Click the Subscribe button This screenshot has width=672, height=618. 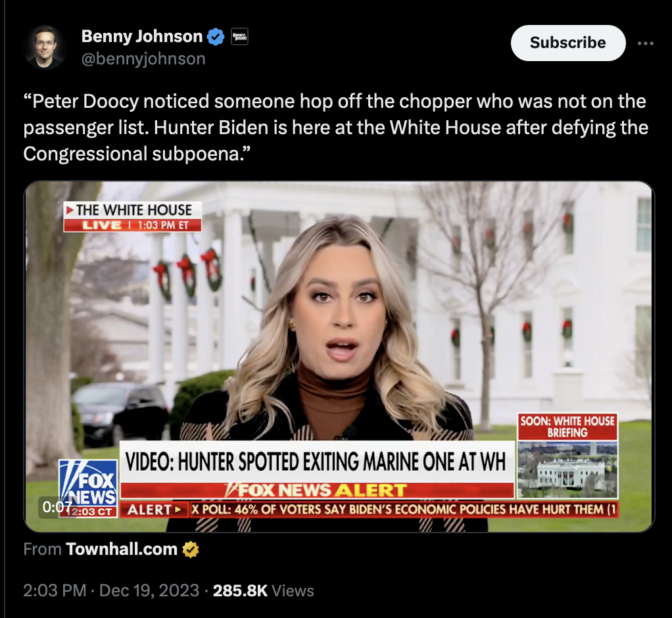568,43
